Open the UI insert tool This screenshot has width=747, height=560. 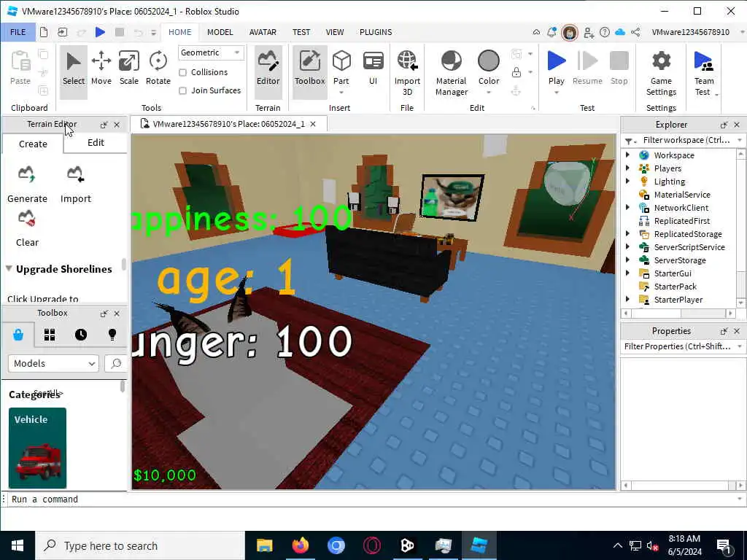coord(373,68)
